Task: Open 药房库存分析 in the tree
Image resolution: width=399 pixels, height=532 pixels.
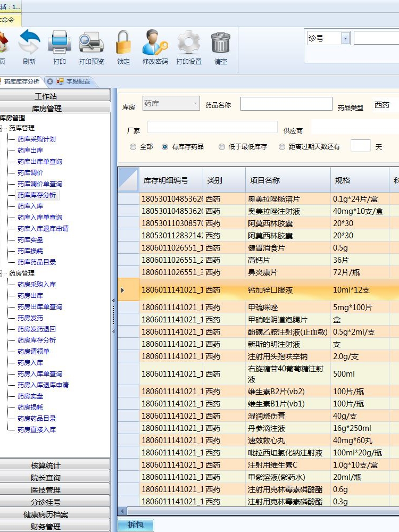Action: [x=36, y=340]
